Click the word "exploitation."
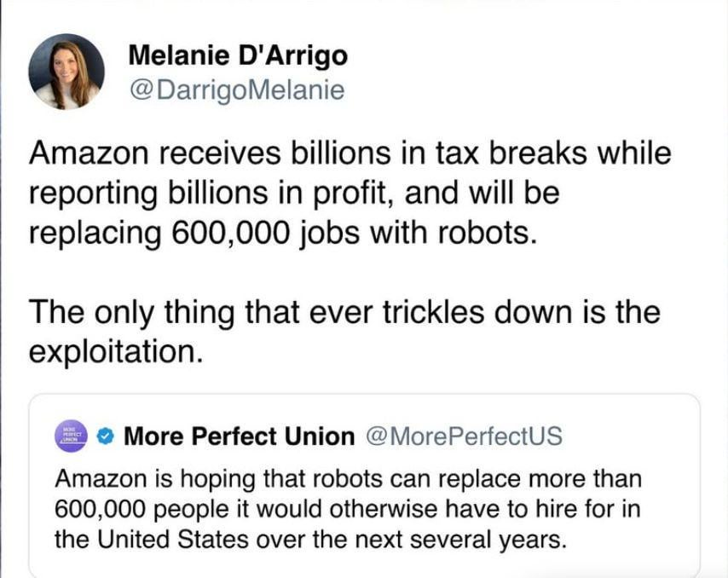 [x=117, y=350]
